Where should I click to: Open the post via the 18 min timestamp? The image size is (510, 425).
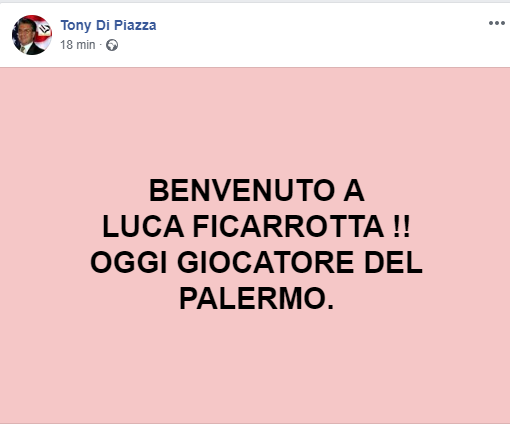pyautogui.click(x=78, y=45)
